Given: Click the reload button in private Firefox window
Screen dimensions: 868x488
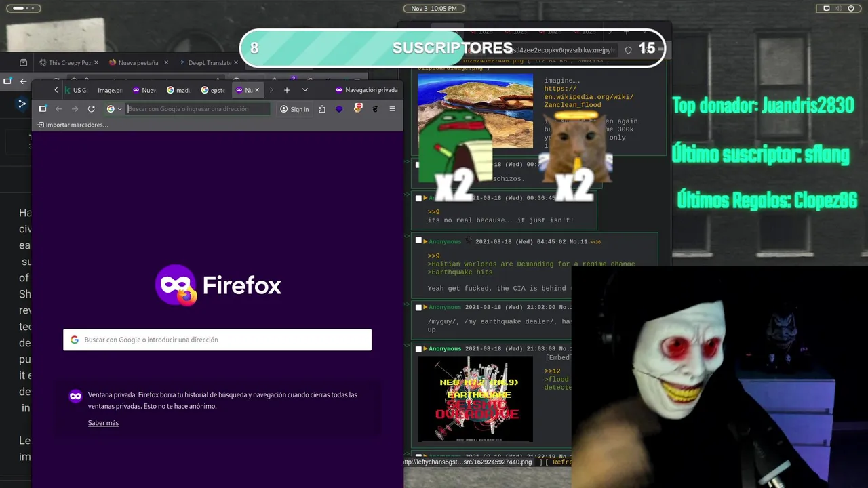Looking at the screenshot, I should [x=91, y=109].
